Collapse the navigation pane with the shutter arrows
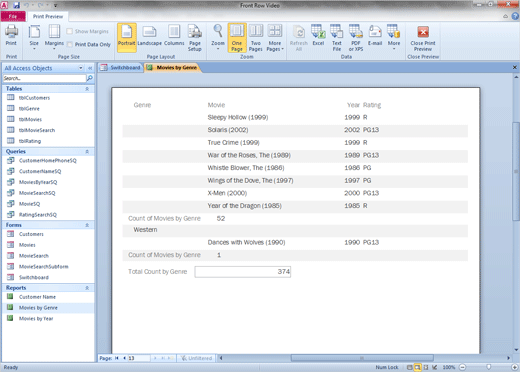This screenshot has width=520, height=372. pos(90,68)
